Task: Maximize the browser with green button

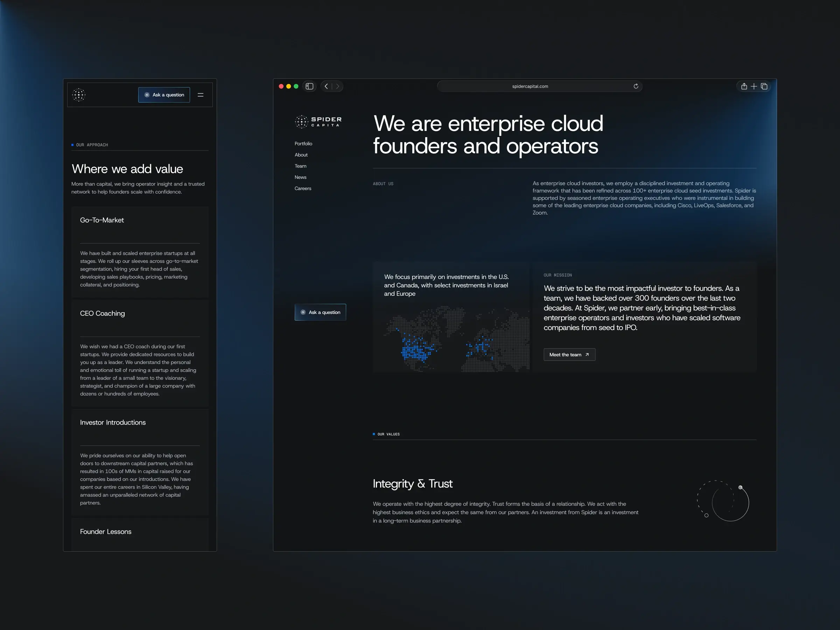Action: [x=296, y=86]
